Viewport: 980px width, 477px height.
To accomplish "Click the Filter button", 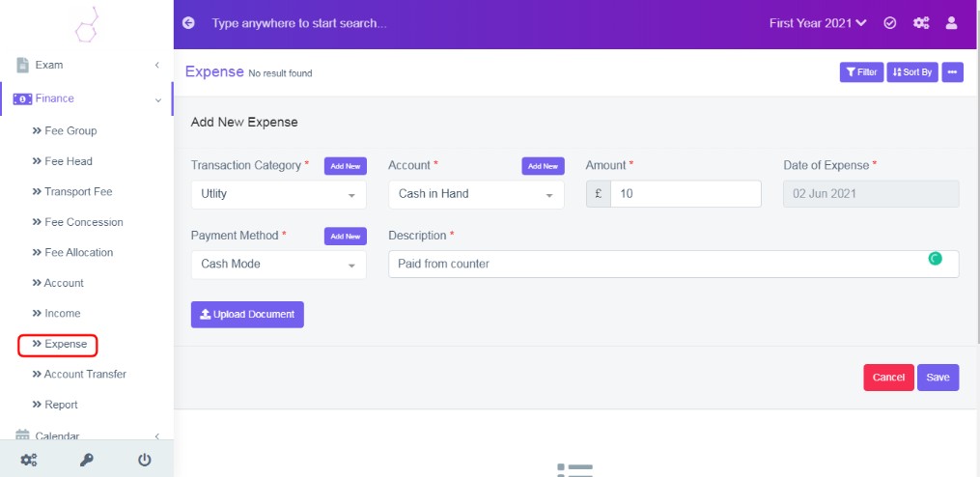I will (861, 72).
